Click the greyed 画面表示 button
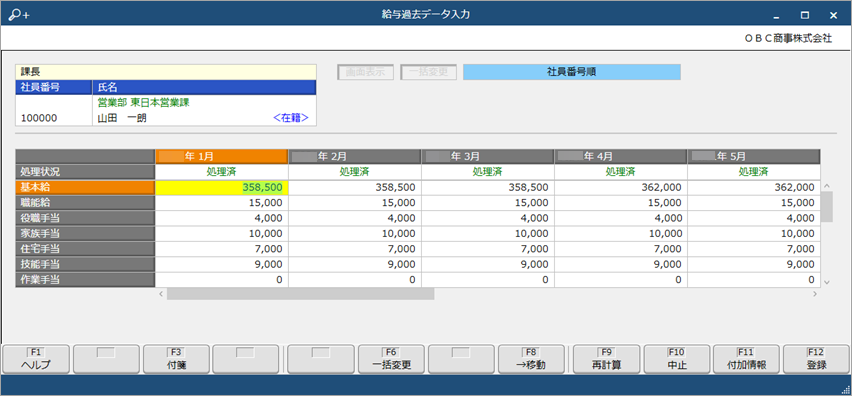852x396 pixels. pos(365,72)
